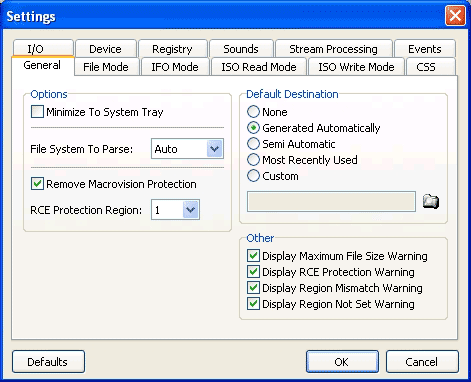471x382 pixels.
Task: Browse for custom destination folder icon
Action: 431,201
